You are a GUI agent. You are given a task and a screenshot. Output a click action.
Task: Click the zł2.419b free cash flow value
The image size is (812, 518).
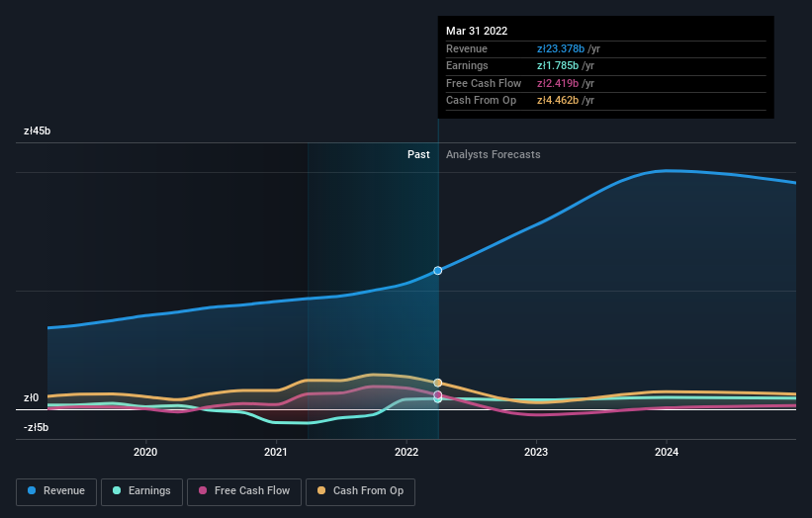(x=558, y=83)
